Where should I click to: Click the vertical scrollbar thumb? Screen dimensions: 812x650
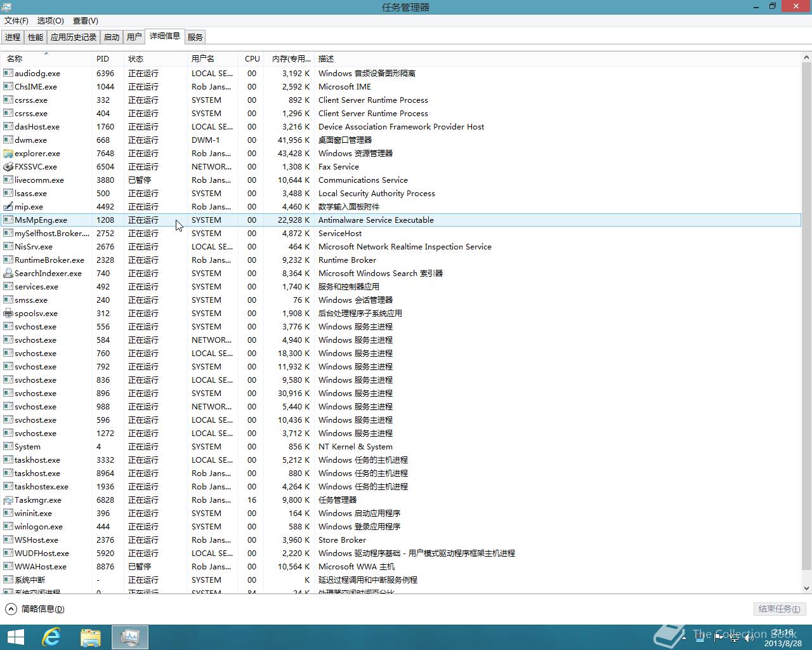806,315
